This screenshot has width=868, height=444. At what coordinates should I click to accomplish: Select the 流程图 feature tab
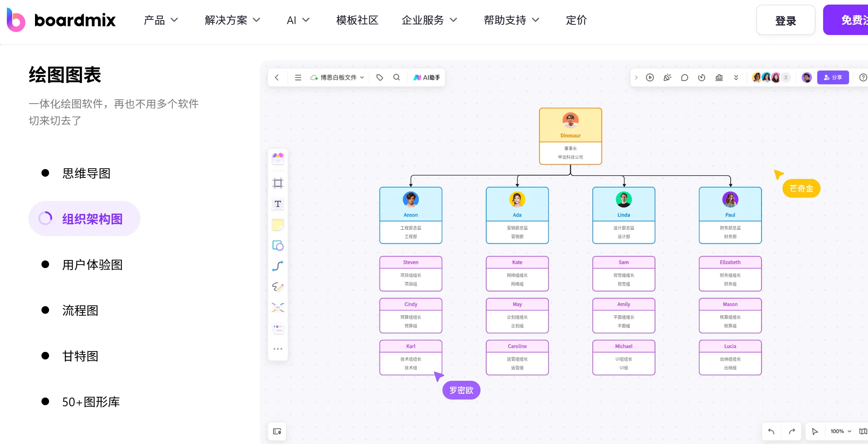[x=80, y=310]
